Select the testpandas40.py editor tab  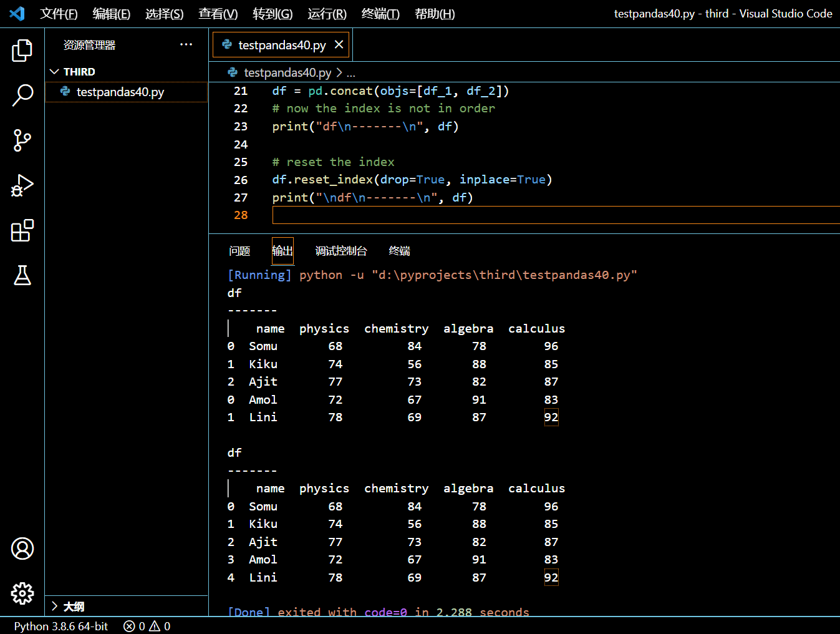(281, 45)
